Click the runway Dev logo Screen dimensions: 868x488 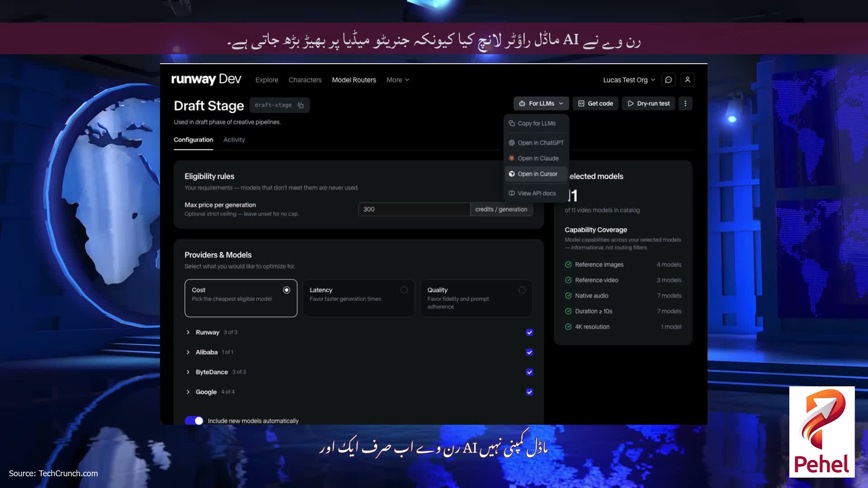click(x=206, y=80)
